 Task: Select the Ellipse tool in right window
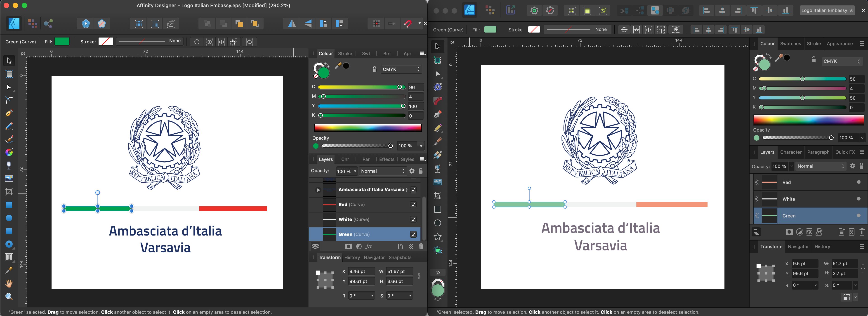coord(437,223)
